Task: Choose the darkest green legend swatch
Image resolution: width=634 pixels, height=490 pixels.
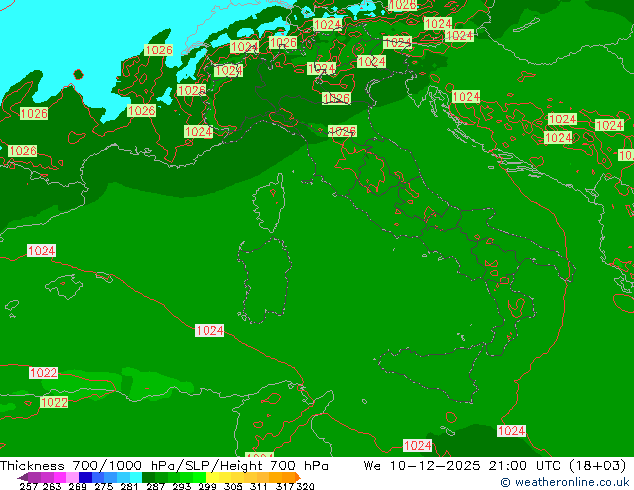Action: point(148,477)
